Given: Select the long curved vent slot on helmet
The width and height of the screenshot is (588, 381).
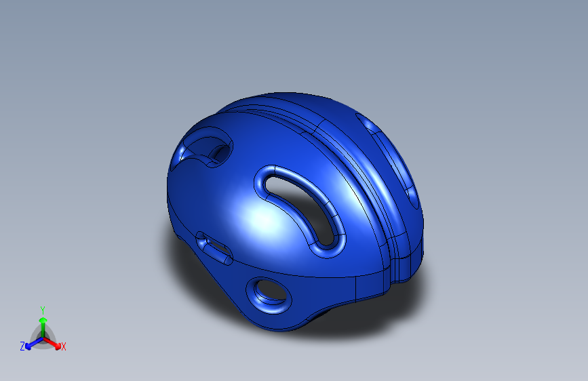Looking at the screenshot, I should point(300,211).
